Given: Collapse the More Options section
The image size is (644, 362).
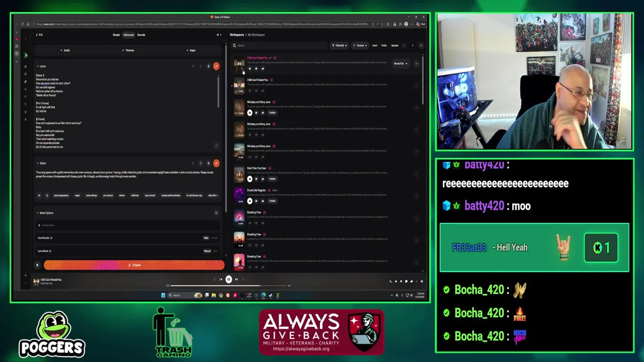Looking at the screenshot, I should coord(45,213).
